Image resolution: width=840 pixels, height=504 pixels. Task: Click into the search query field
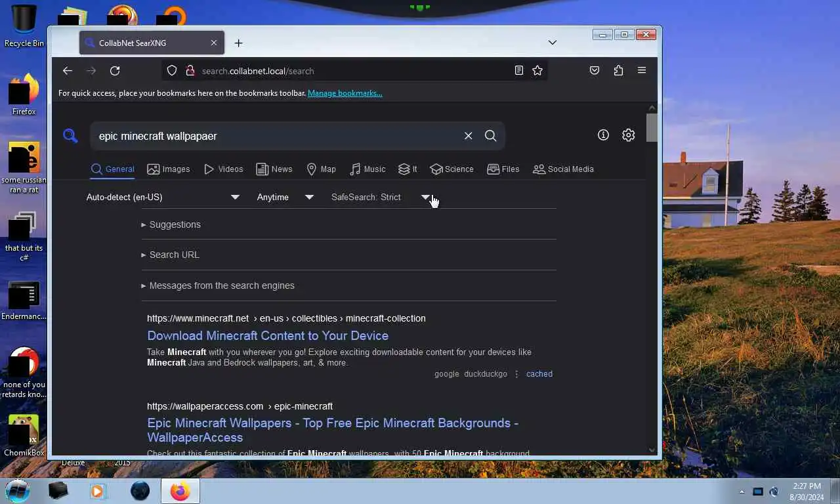276,136
